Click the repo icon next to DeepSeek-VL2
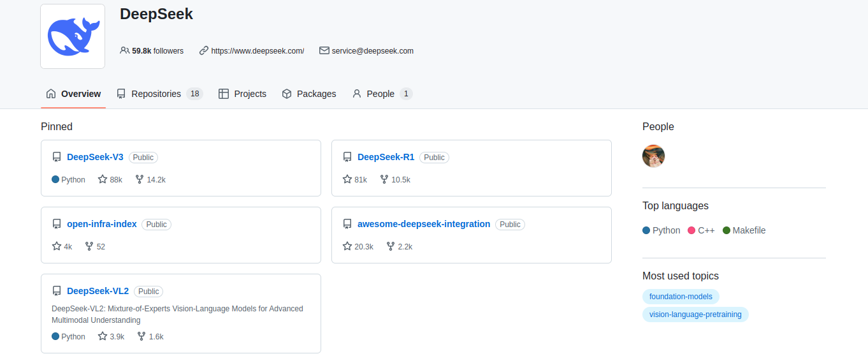 (57, 291)
